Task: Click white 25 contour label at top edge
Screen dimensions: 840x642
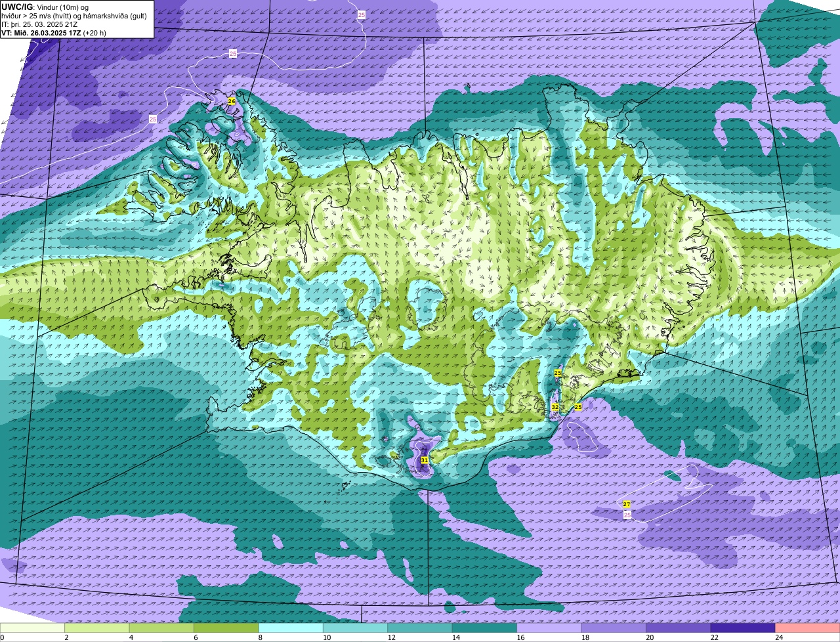Action: click(x=362, y=14)
